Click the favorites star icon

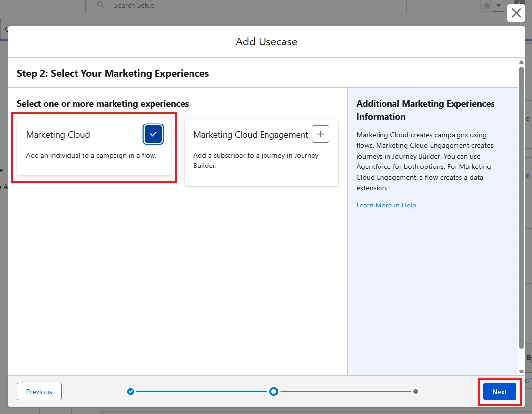(x=486, y=5)
